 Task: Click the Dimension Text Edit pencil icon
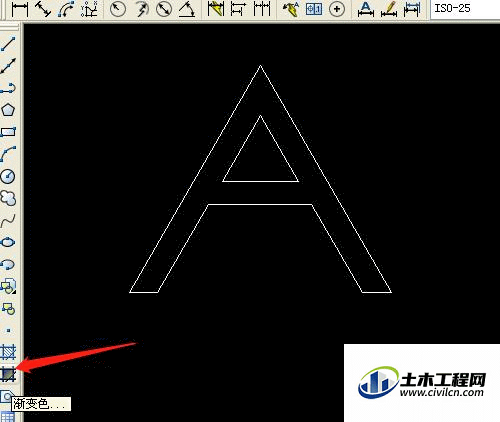tap(389, 9)
